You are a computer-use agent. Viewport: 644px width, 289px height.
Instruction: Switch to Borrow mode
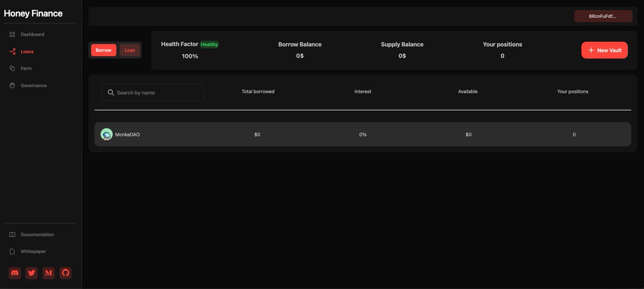tap(104, 50)
